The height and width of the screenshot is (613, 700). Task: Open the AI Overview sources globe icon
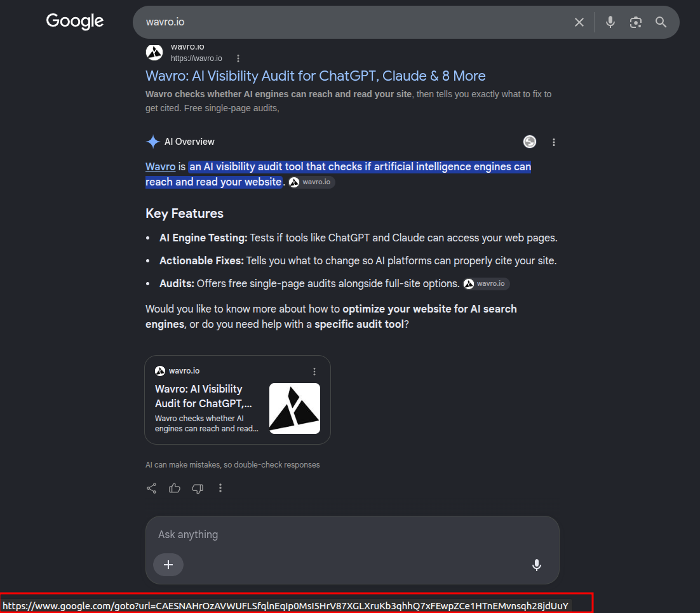530,142
